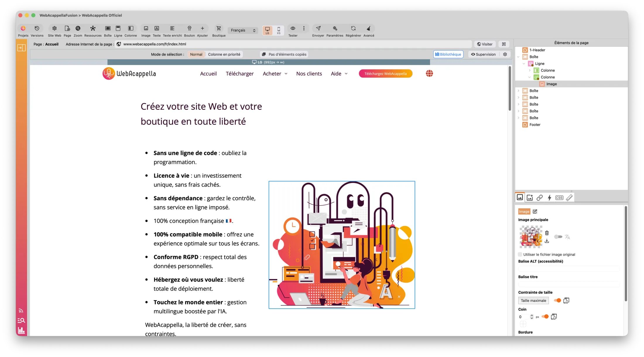Click the Page toolbar icon
This screenshot has height=357, width=644.
67,28
